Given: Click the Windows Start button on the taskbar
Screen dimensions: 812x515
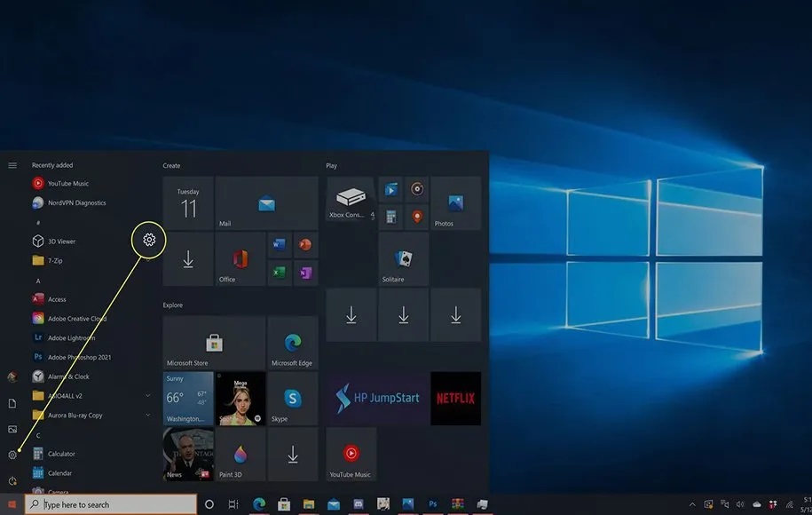Looking at the screenshot, I should 12,504.
